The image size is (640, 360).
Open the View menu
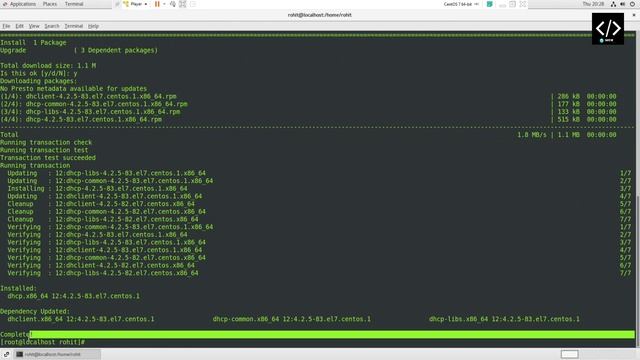tap(34, 26)
